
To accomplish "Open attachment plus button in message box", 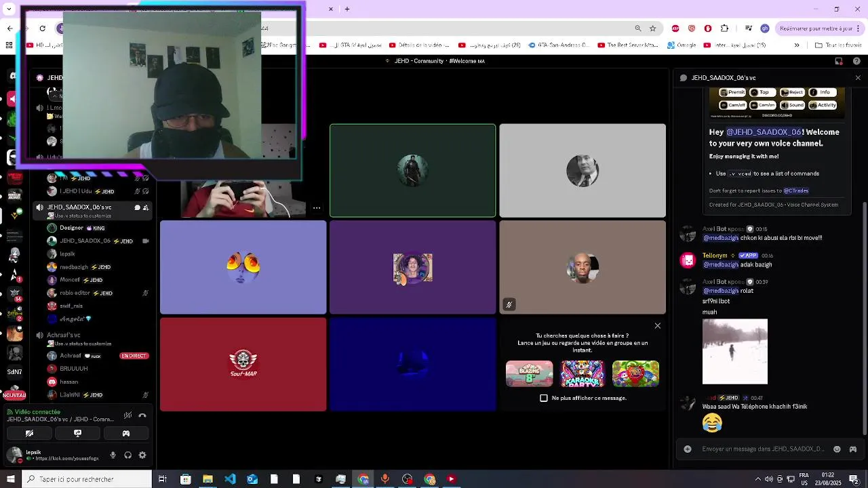I will tap(688, 449).
